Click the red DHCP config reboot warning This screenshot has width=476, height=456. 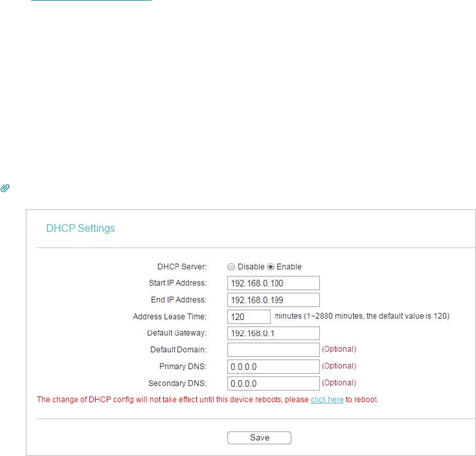pos(207,400)
